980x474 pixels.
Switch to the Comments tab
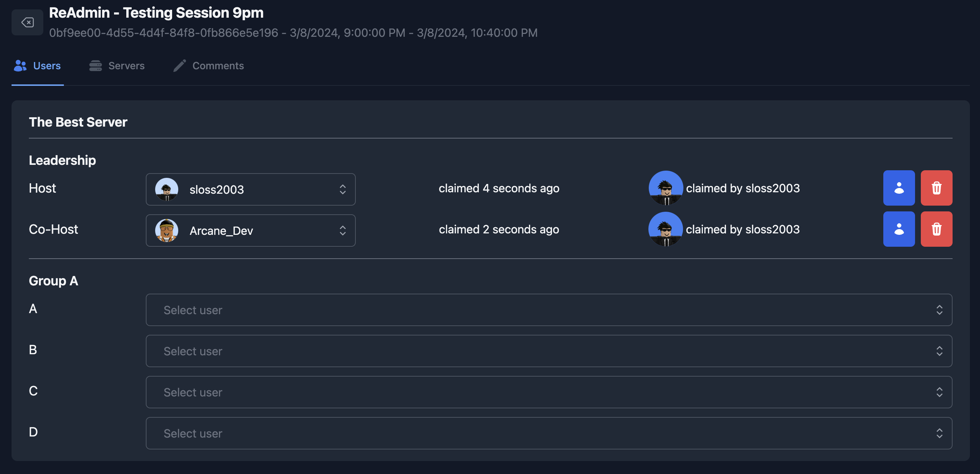pyautogui.click(x=218, y=66)
